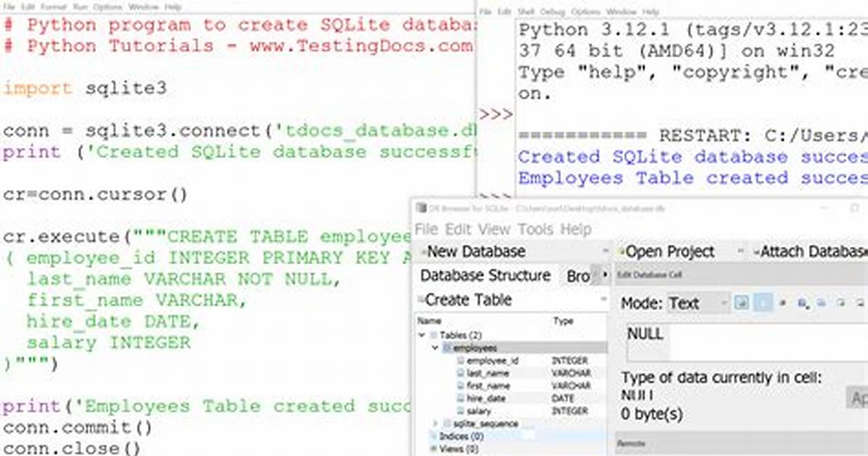
Task: Click the Tables (2) folder icon
Action: [434, 335]
